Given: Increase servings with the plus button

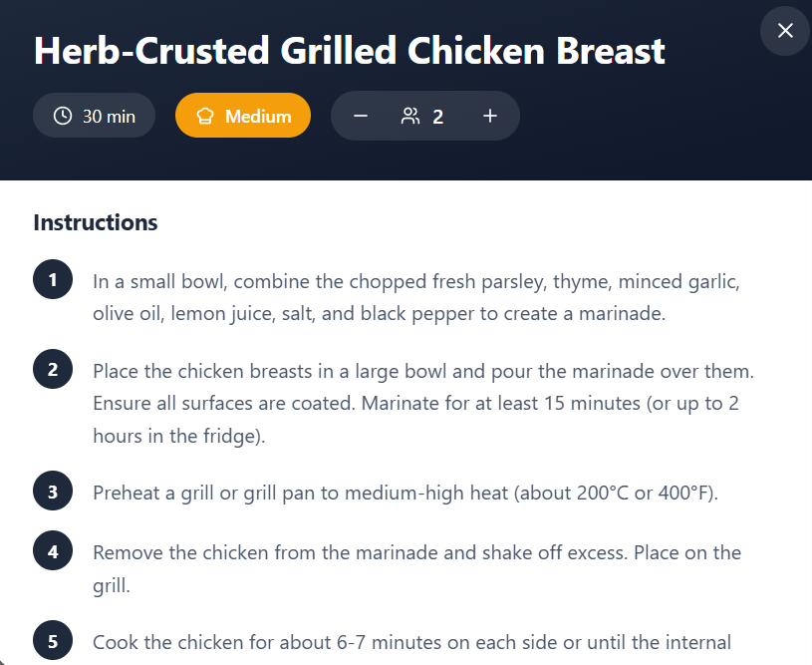Looking at the screenshot, I should [x=490, y=116].
